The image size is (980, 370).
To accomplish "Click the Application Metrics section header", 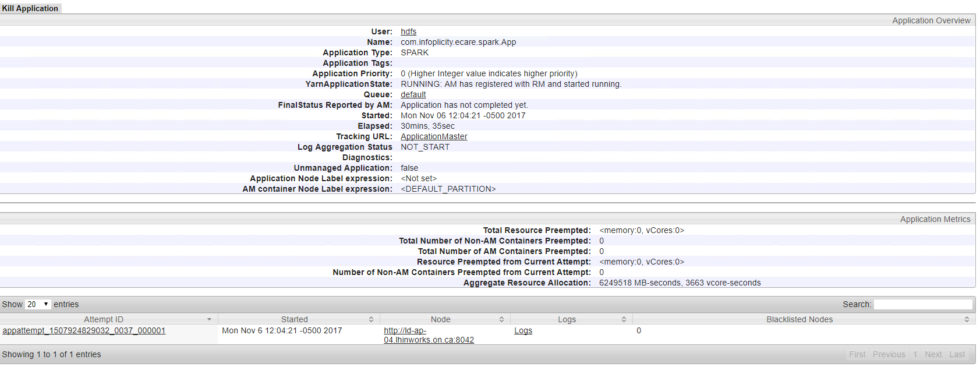I will 935,219.
